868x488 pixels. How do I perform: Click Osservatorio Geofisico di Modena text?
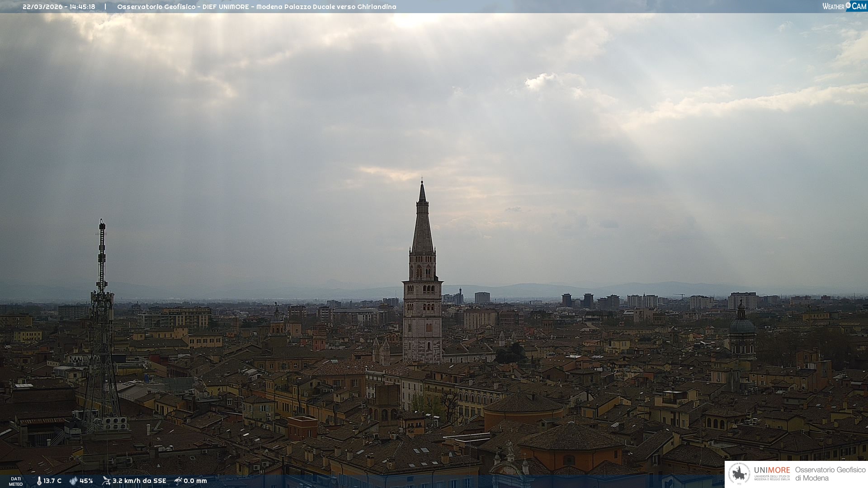click(830, 474)
